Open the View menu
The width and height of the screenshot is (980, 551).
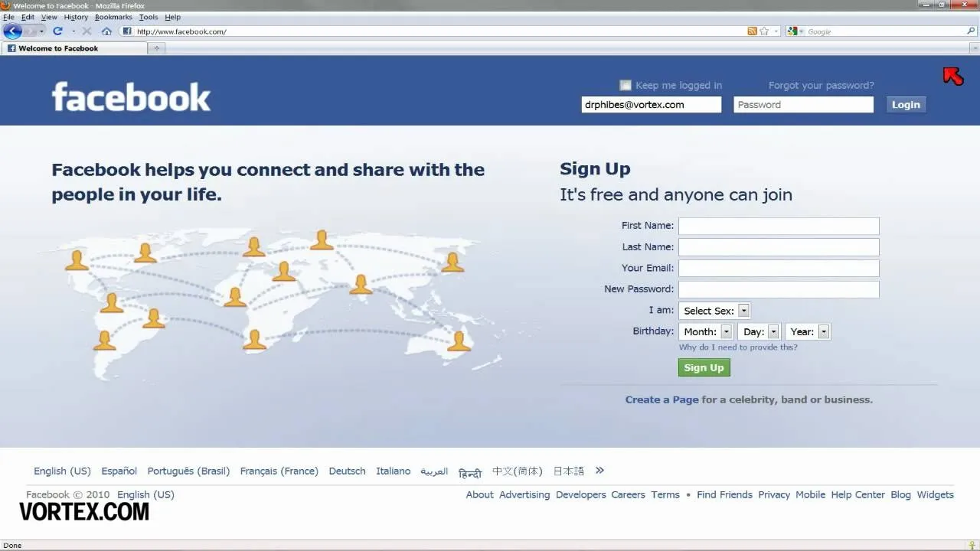tap(49, 17)
